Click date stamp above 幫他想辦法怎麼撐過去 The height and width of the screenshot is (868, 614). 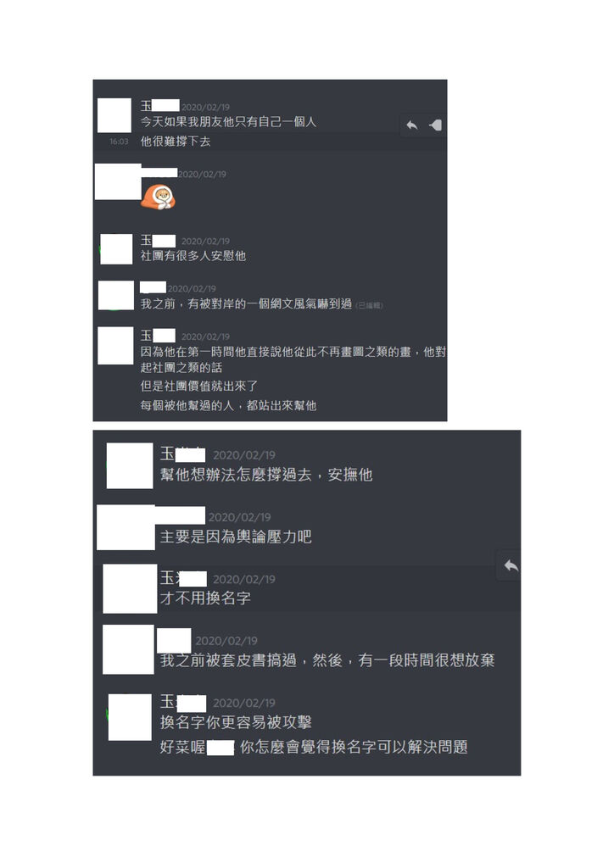tap(244, 455)
